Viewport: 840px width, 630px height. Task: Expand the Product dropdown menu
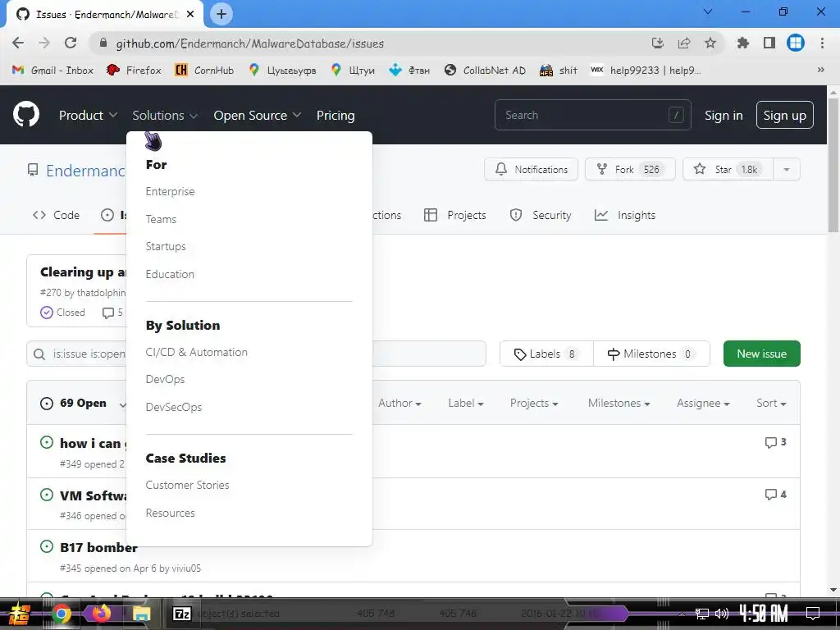[88, 115]
